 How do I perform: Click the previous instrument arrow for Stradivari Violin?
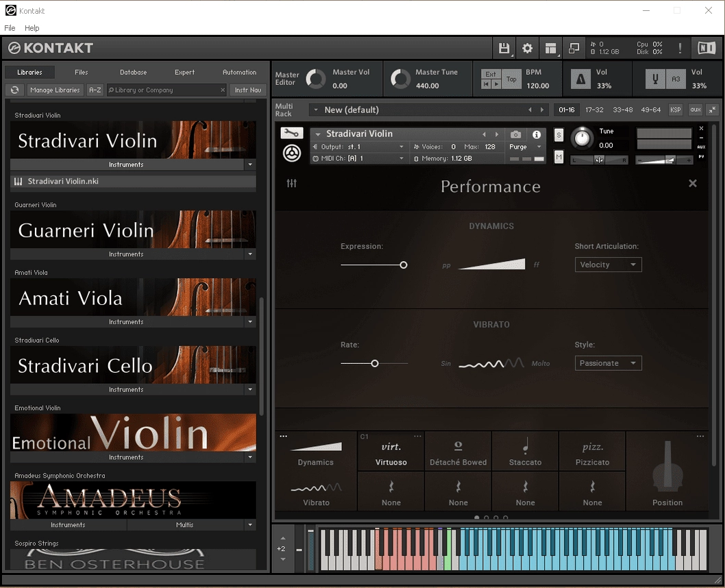(484, 134)
